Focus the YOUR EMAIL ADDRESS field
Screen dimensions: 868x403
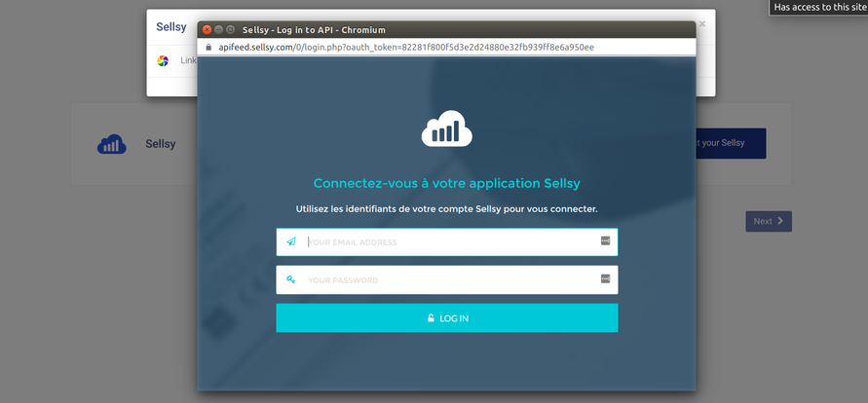point(447,242)
